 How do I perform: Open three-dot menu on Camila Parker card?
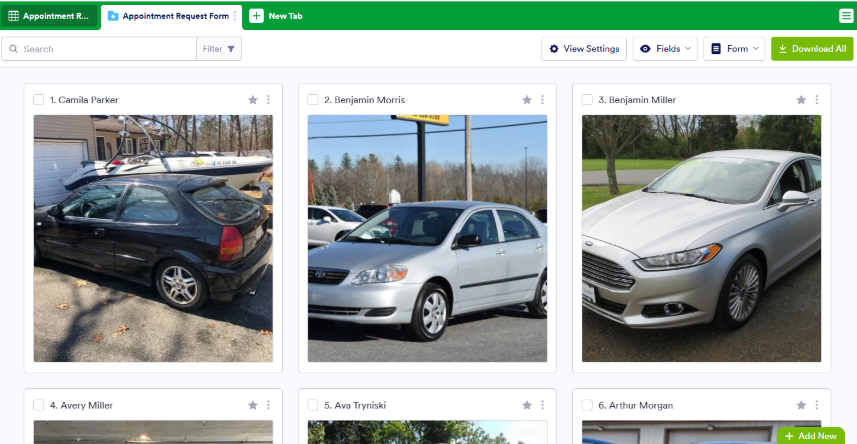tap(268, 100)
